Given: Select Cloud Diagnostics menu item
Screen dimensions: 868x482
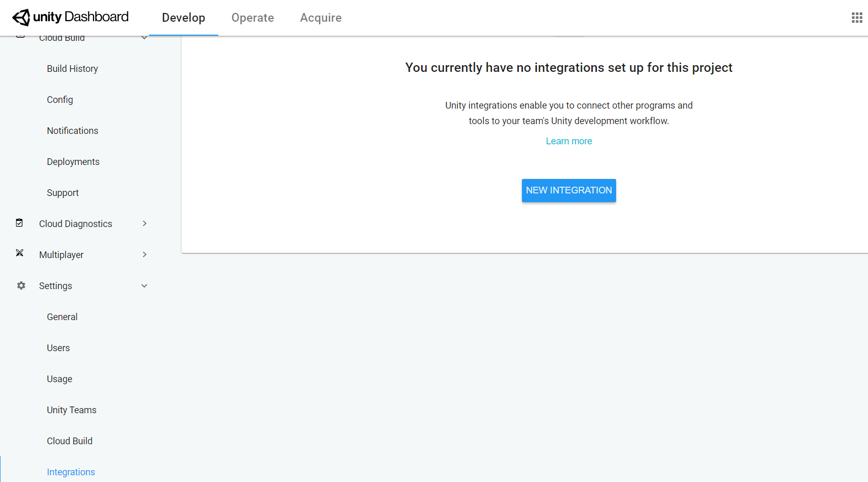Looking at the screenshot, I should click(x=76, y=224).
